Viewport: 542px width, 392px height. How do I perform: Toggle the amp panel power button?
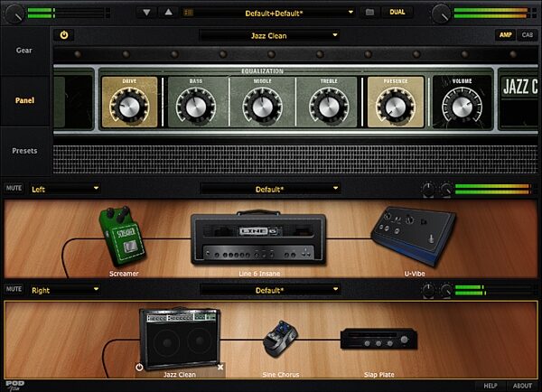(64, 35)
